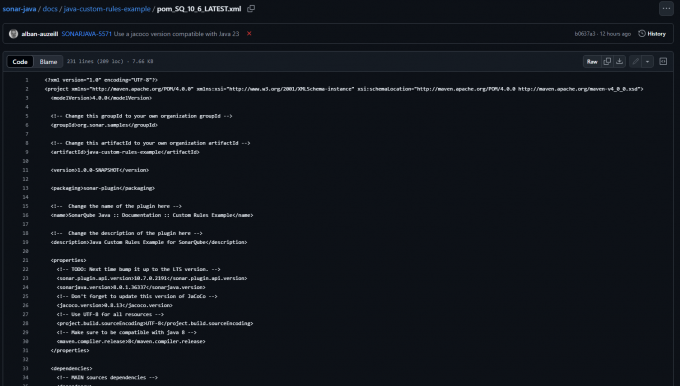Download raw file icon
This screenshot has height=386, width=680.
click(620, 62)
